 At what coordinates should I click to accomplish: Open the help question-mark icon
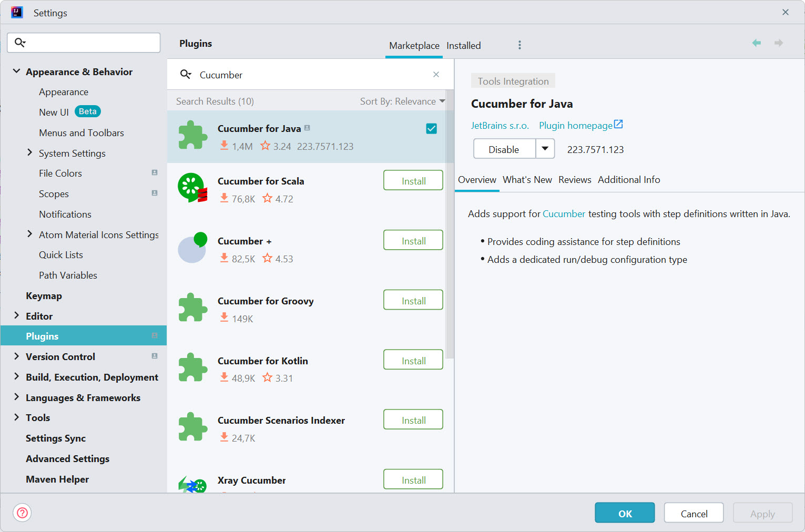pyautogui.click(x=23, y=513)
